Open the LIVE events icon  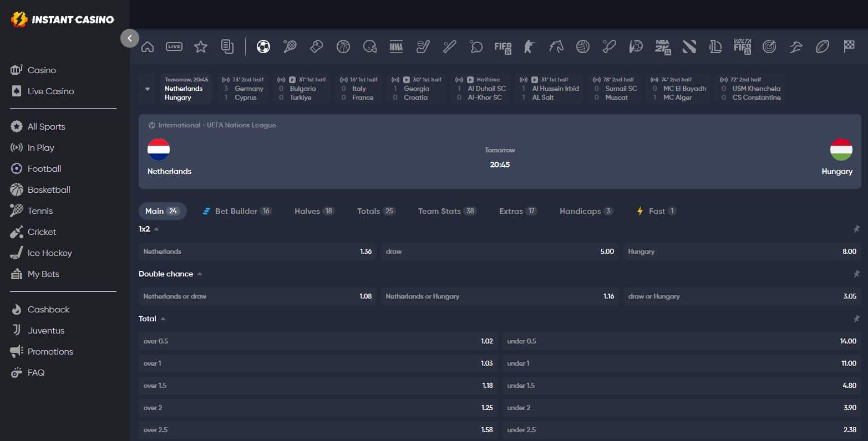(x=174, y=47)
